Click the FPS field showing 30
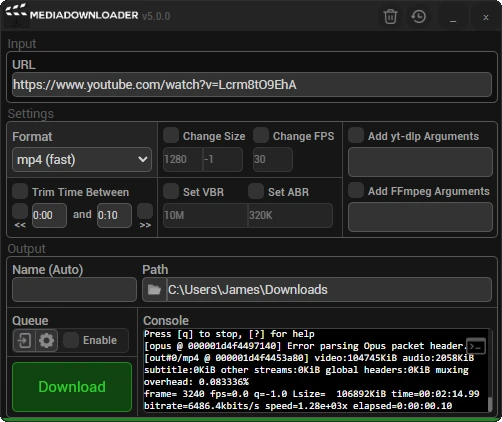The width and height of the screenshot is (502, 422). pyautogui.click(x=273, y=159)
